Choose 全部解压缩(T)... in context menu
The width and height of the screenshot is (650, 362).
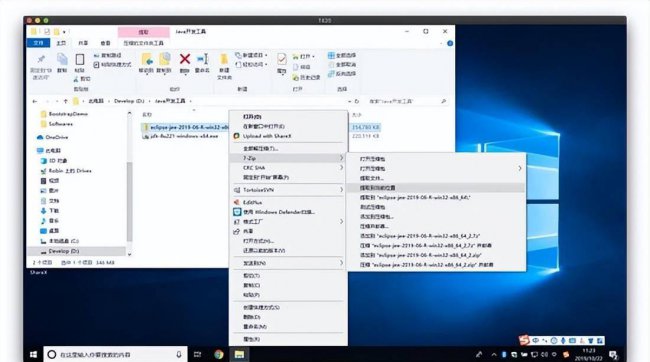click(288, 148)
